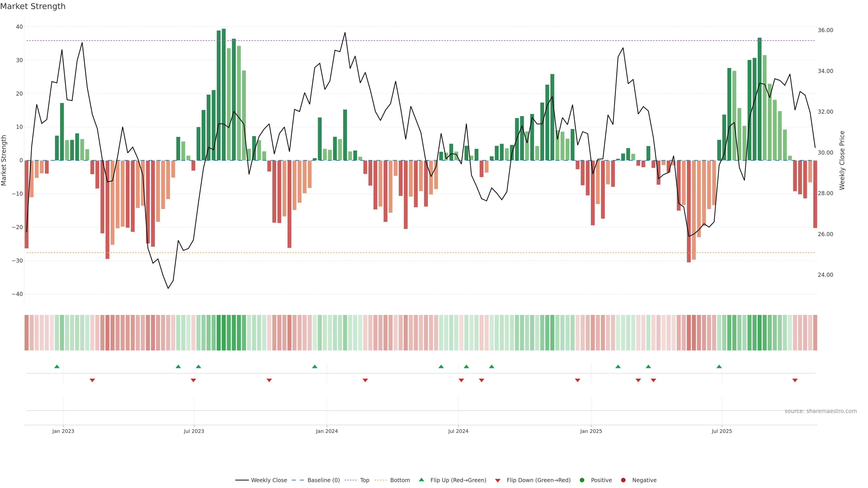Click the flip-down triangle just before Jul 2023

pyautogui.click(x=193, y=380)
